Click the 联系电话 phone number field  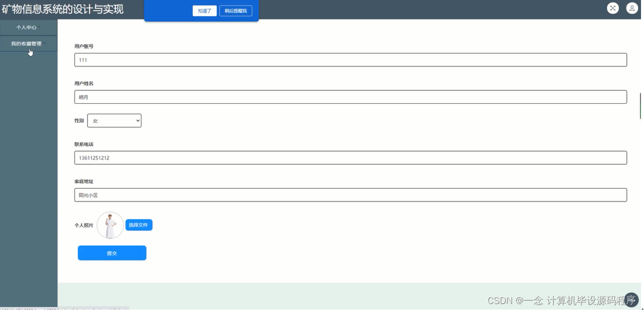[350, 157]
